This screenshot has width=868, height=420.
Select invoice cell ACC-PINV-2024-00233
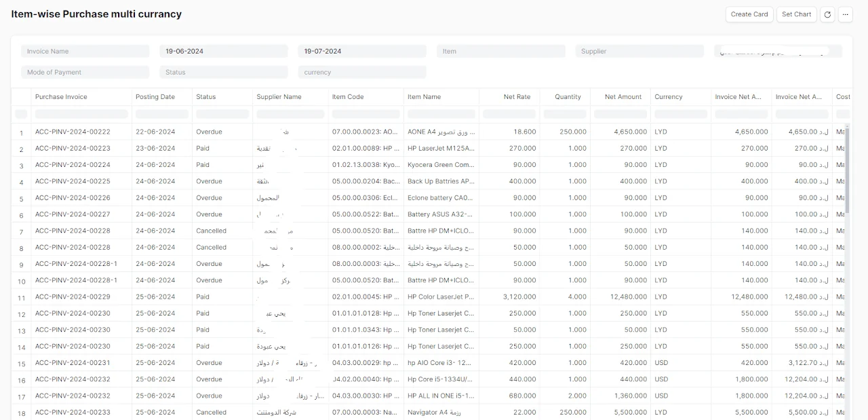[x=73, y=412]
